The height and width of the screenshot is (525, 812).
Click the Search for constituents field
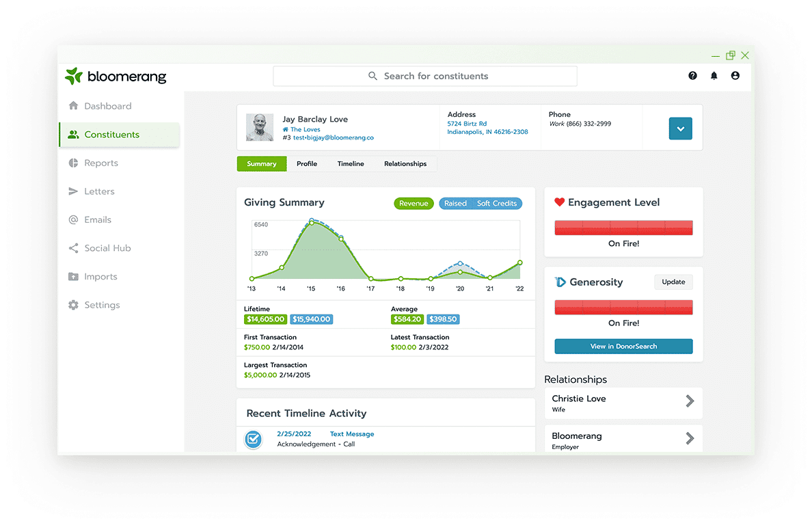[x=425, y=77]
